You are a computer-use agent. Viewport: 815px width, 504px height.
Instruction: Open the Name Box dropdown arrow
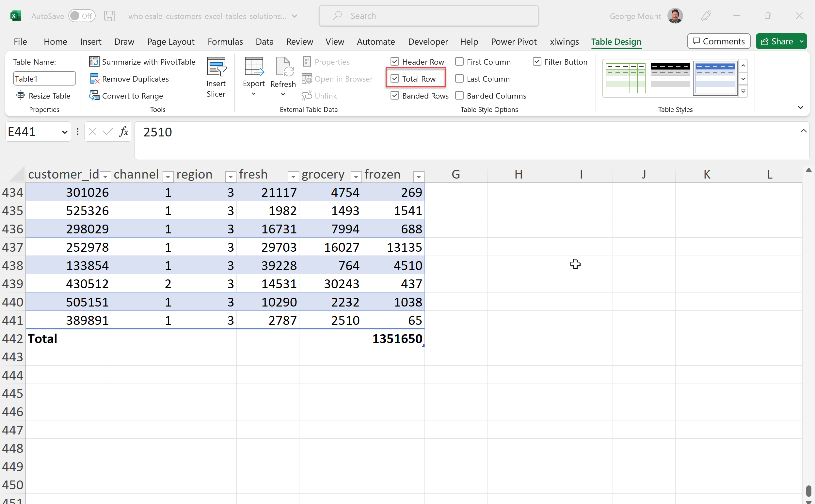click(65, 132)
